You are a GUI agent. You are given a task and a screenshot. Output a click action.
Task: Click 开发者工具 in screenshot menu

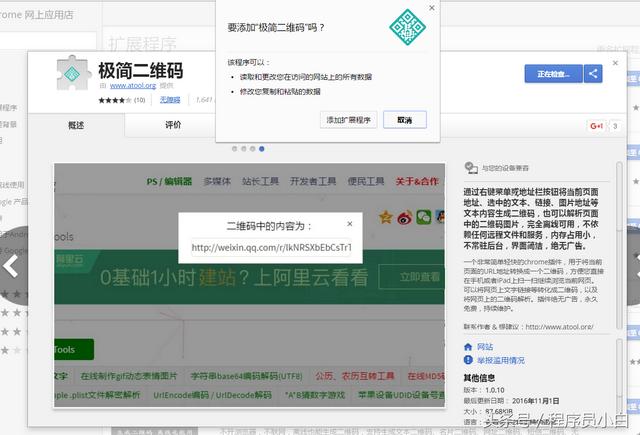point(313,182)
